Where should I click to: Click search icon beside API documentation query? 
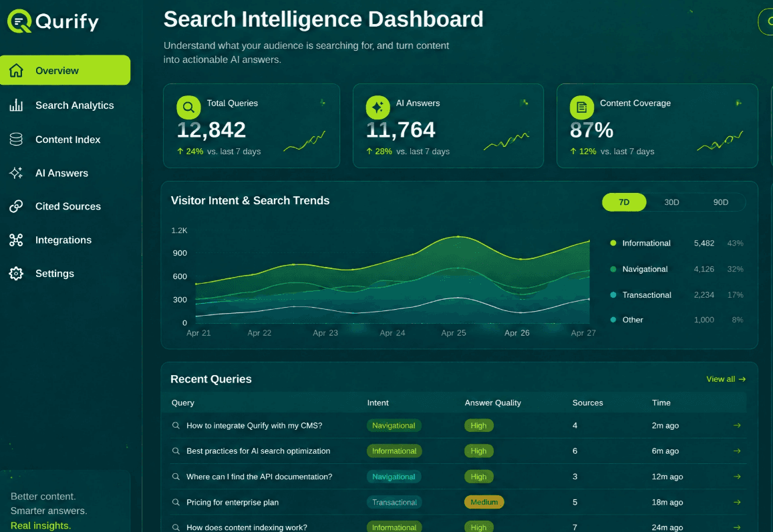click(x=176, y=477)
